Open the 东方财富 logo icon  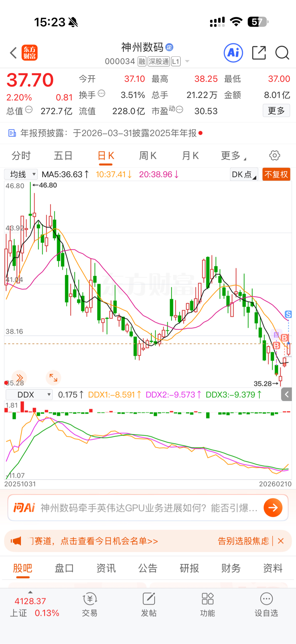point(29,53)
